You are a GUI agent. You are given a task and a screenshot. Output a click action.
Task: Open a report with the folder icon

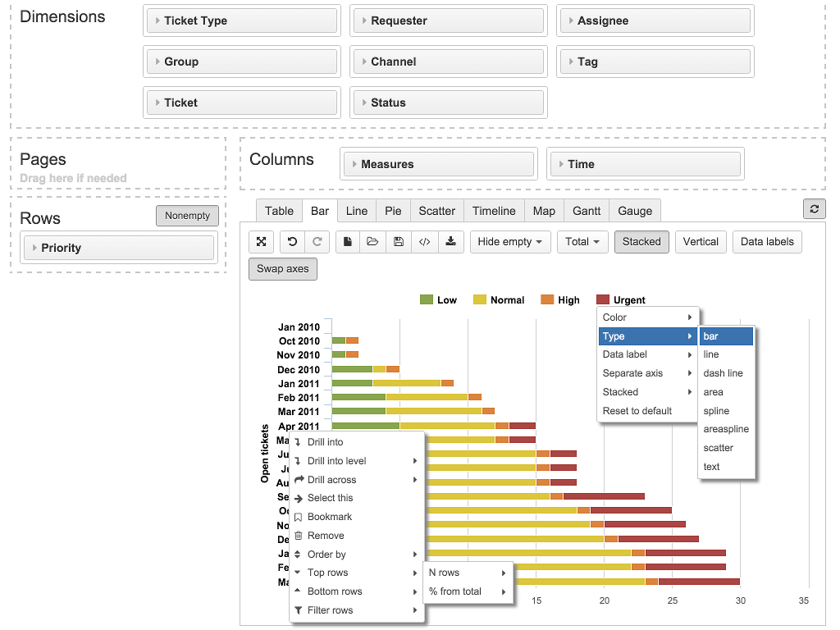tap(372, 242)
